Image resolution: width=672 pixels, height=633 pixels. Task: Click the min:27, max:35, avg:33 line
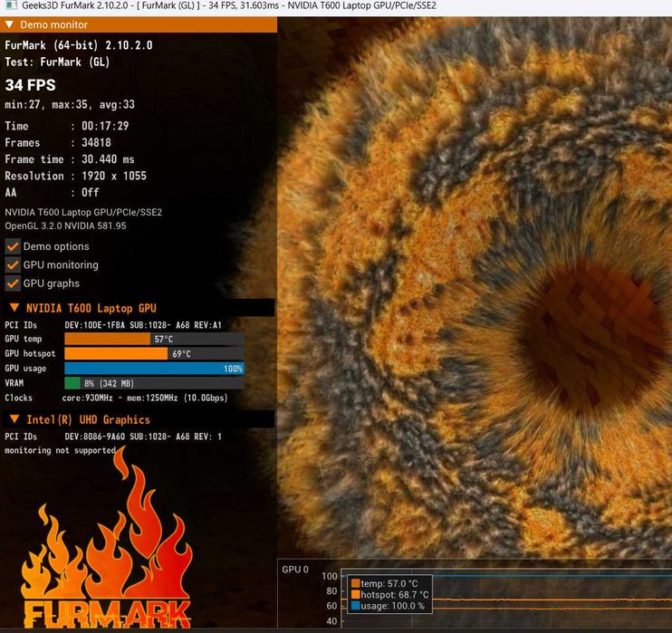tap(70, 104)
